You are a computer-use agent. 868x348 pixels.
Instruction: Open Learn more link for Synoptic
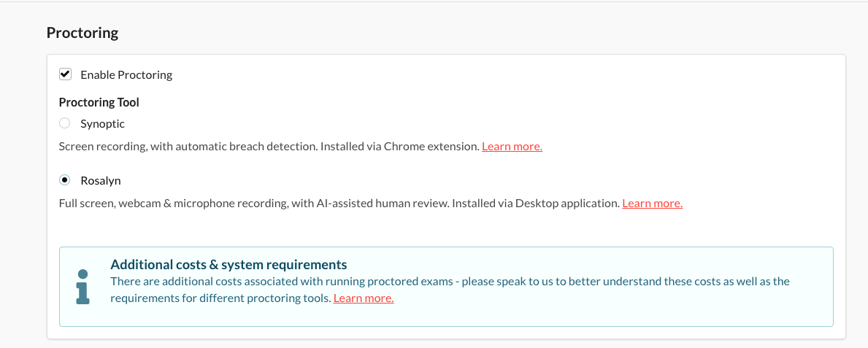512,147
